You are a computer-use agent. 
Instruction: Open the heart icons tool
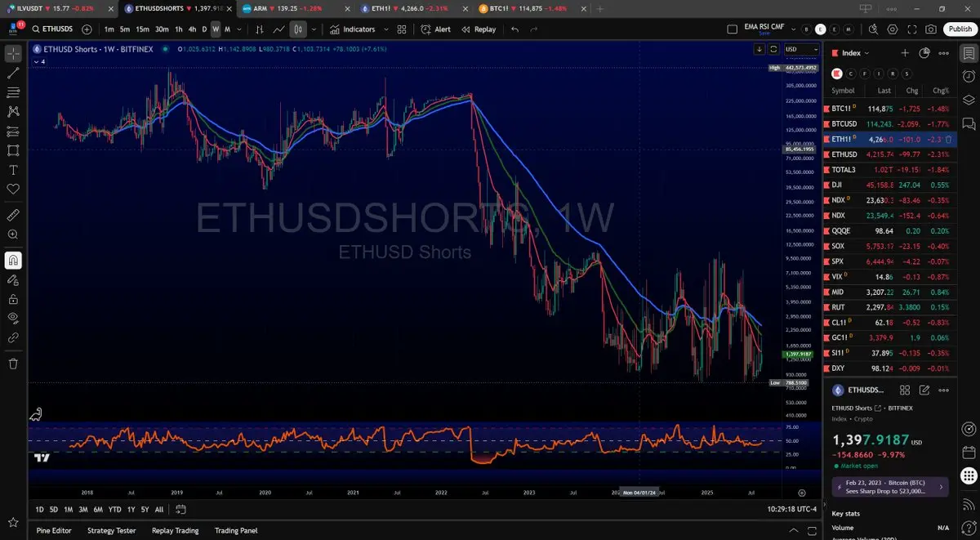pyautogui.click(x=13, y=190)
